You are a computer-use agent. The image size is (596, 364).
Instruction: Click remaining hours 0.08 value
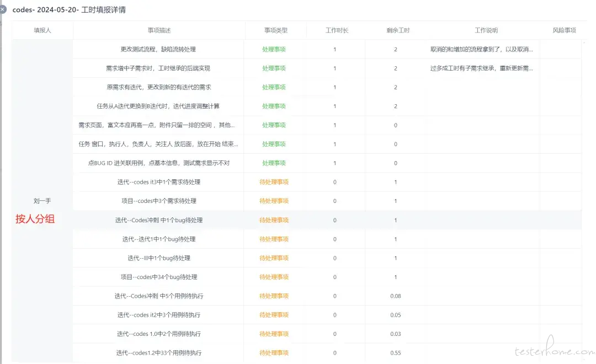click(x=395, y=296)
